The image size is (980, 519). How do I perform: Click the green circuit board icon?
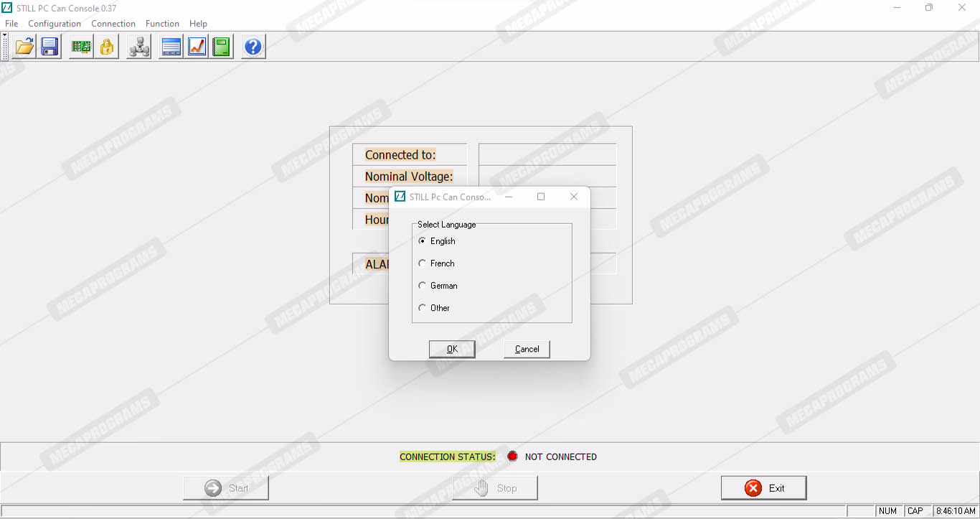[x=81, y=47]
